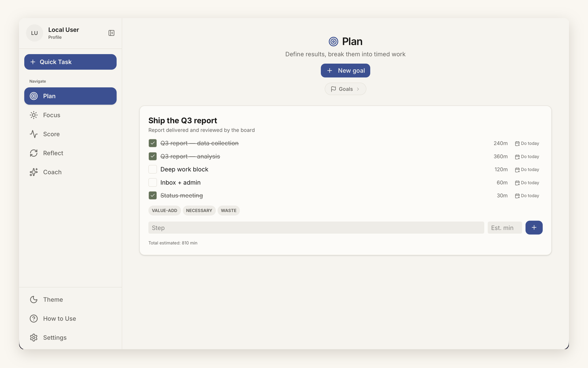Toggle the WASTE tag

pos(229,210)
